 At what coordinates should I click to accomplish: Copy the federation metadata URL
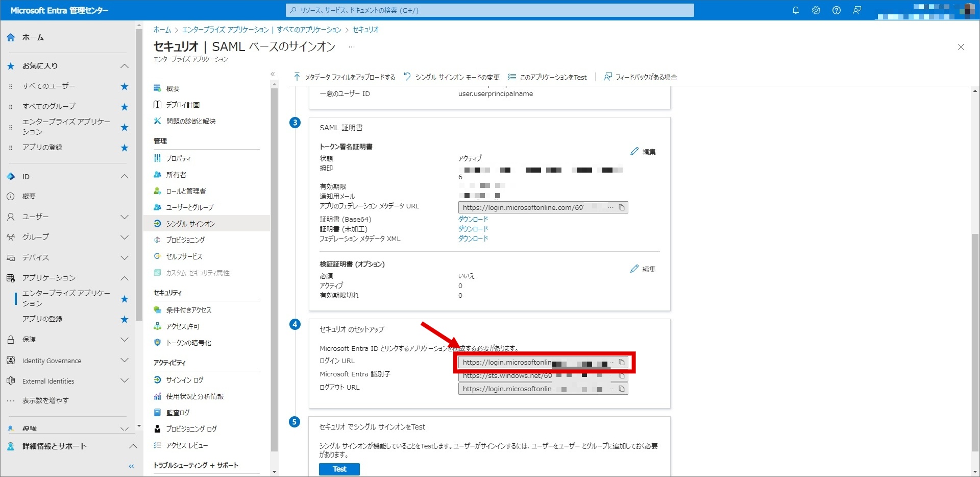(x=622, y=207)
